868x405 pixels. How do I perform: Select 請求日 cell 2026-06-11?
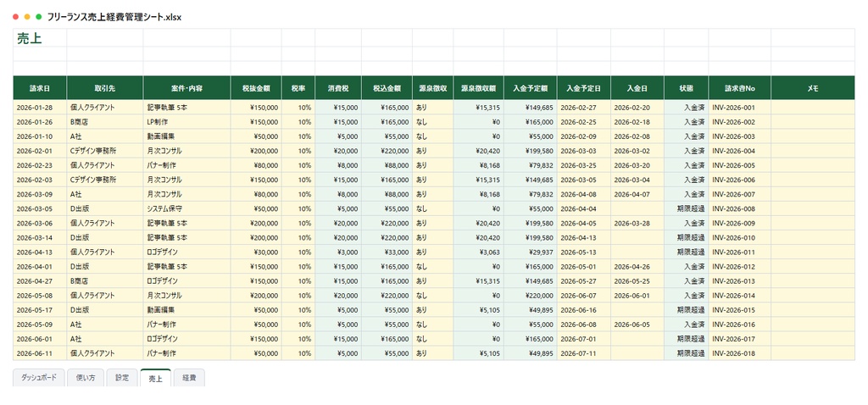40,353
